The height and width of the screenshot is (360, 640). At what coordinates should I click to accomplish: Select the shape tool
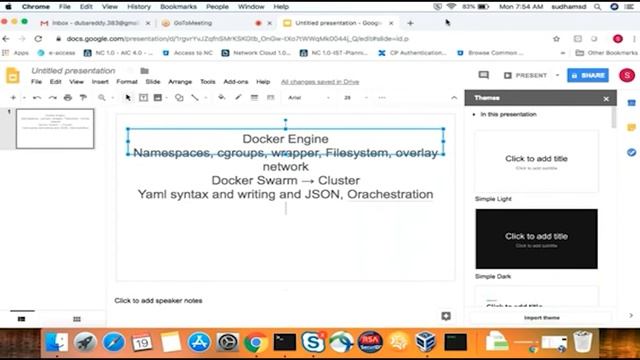tap(179, 98)
